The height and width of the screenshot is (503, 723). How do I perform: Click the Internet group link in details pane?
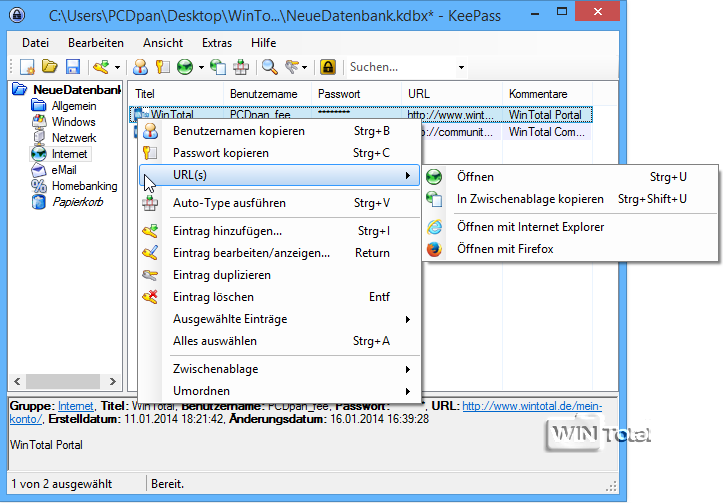(76, 406)
